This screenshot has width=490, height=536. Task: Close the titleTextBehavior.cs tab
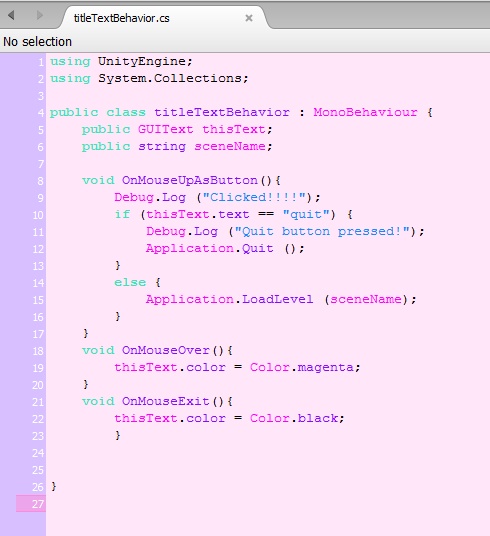(x=249, y=18)
